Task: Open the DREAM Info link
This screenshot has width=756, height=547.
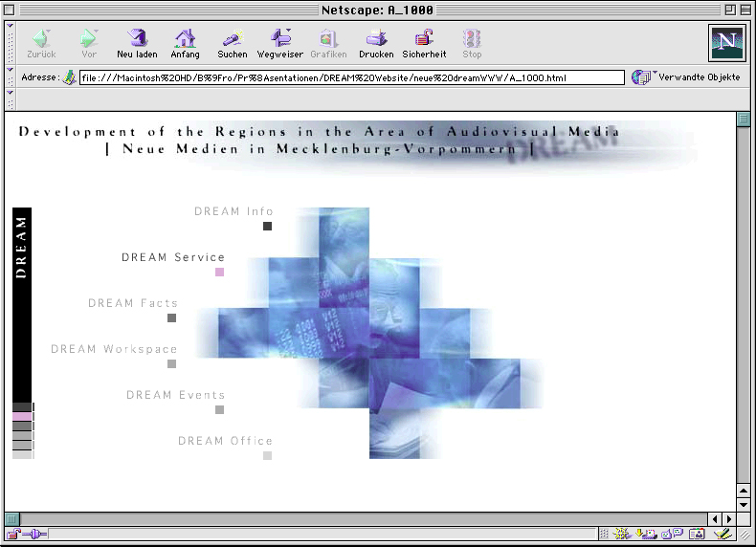Action: [x=233, y=211]
